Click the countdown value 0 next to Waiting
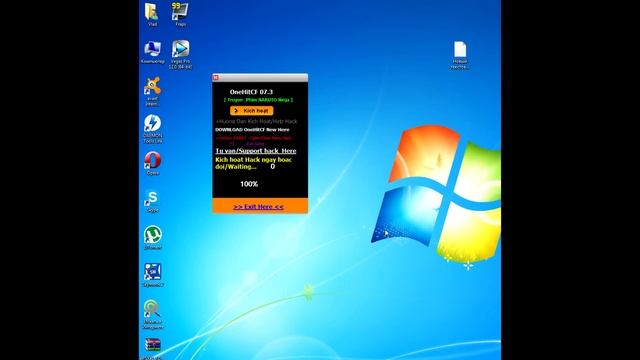Viewport: 640px width, 360px height. (x=272, y=167)
